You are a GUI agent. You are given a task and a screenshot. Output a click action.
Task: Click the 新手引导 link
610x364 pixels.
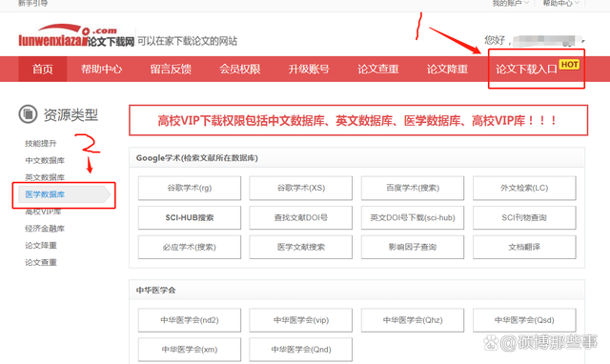coord(33,3)
